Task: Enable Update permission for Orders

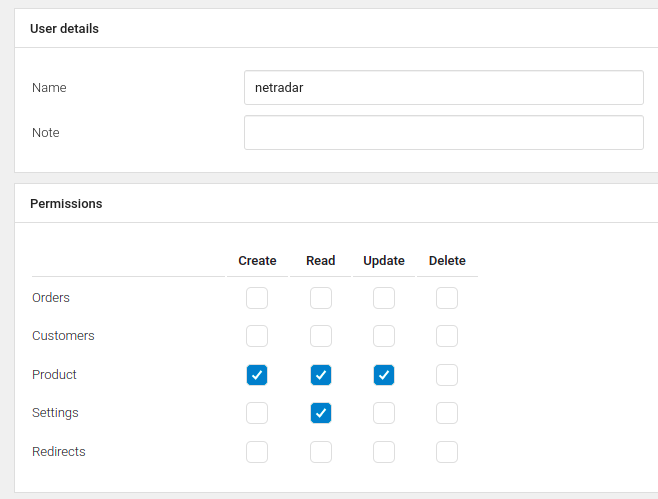Action: point(384,298)
